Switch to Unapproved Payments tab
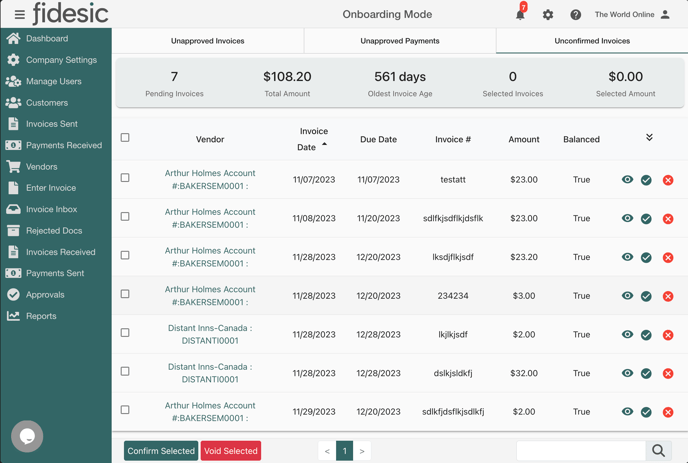The width and height of the screenshot is (688, 463). 400,41
